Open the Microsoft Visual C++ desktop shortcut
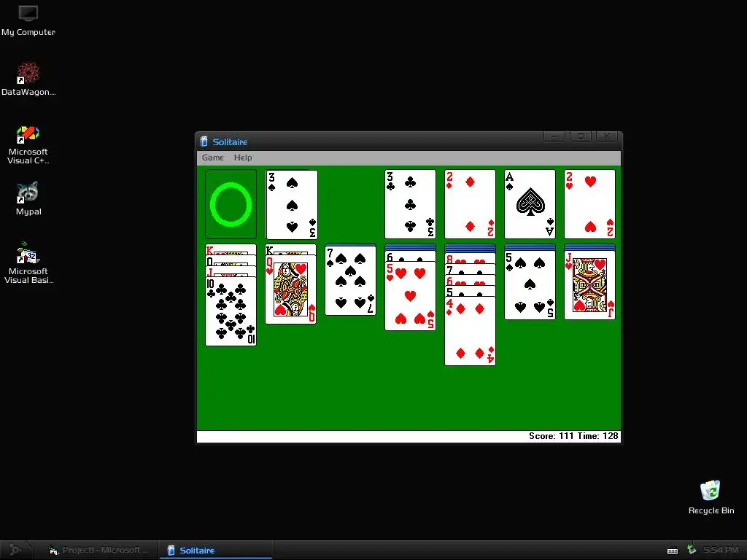 (x=28, y=145)
